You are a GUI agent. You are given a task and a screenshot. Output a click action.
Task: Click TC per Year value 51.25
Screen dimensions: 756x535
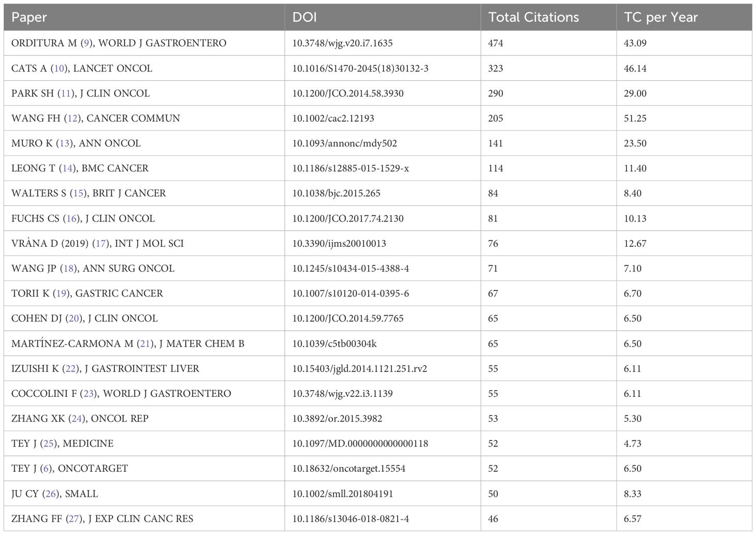click(x=635, y=118)
